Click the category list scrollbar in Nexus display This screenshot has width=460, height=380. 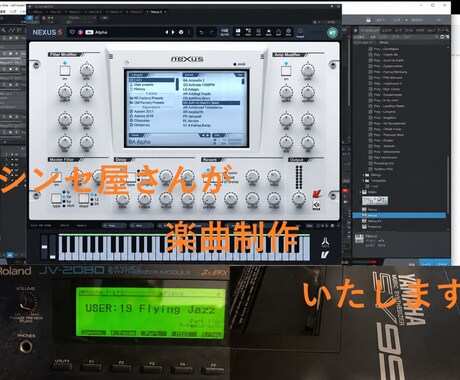click(177, 84)
